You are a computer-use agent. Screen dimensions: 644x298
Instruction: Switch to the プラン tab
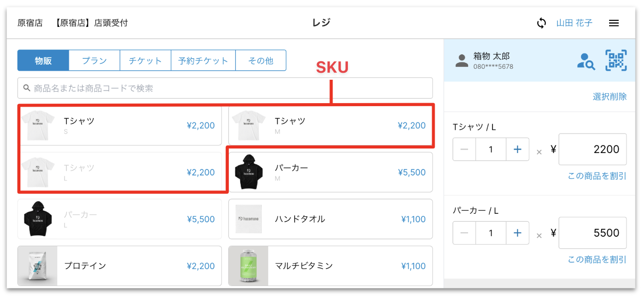click(94, 61)
